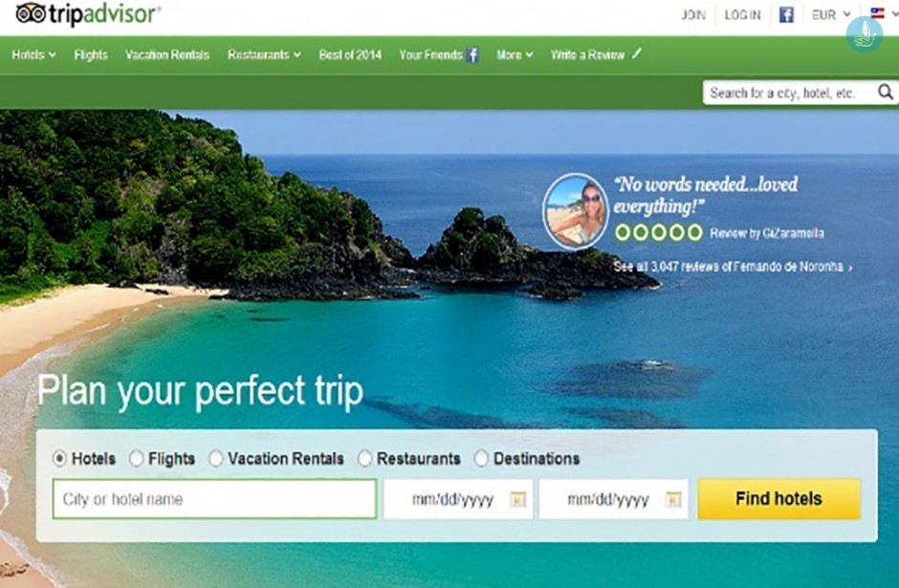Go to Flights in the green navigation bar
Image resolution: width=899 pixels, height=588 pixels.
[91, 55]
